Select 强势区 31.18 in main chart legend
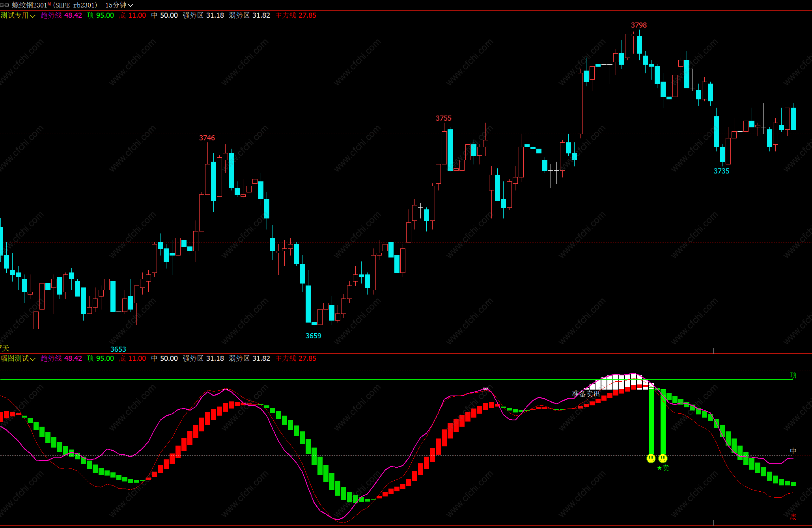812x528 pixels. tap(203, 15)
